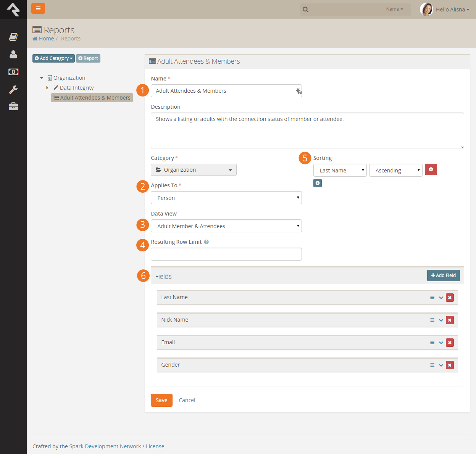Delete the Nick Name field
This screenshot has width=476, height=454.
tap(450, 320)
